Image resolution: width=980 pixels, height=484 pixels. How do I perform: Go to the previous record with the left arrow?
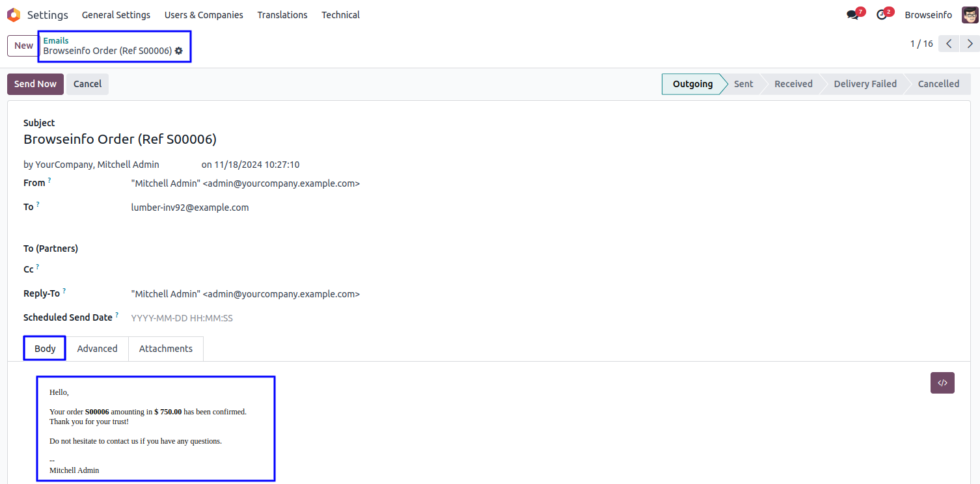(x=949, y=44)
